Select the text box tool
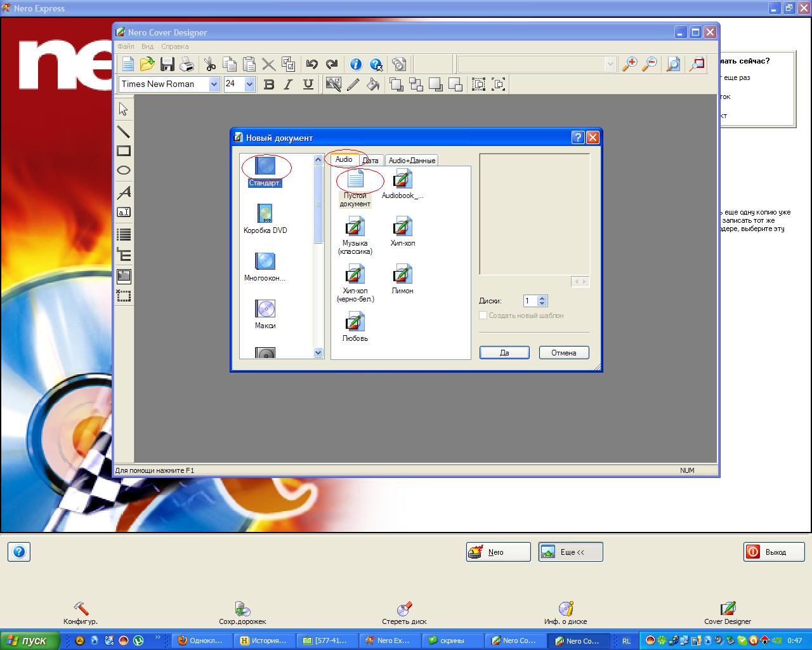Viewport: 812px width, 650px height. (x=124, y=212)
